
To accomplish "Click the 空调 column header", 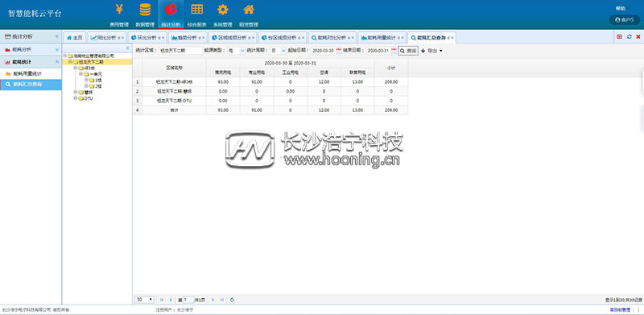I will pyautogui.click(x=324, y=73).
